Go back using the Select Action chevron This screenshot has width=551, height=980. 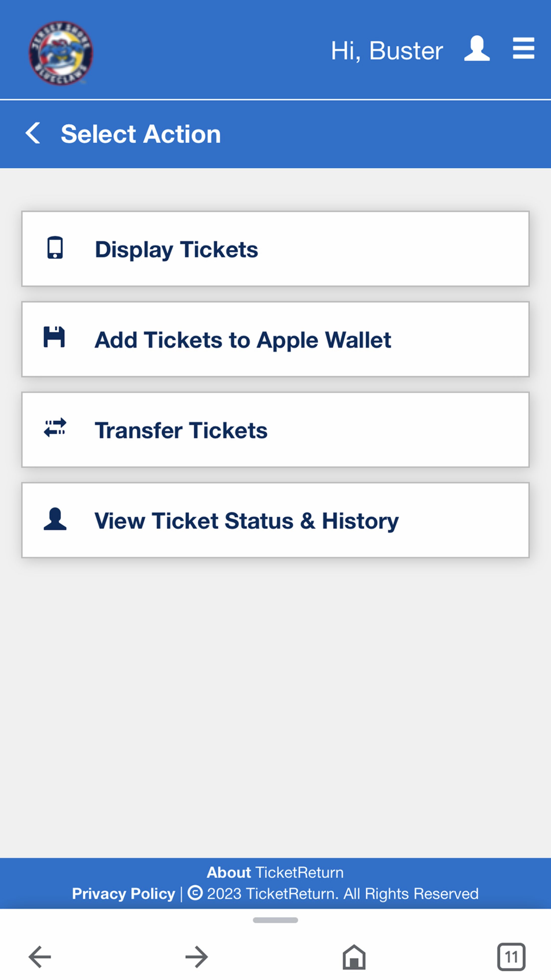33,133
